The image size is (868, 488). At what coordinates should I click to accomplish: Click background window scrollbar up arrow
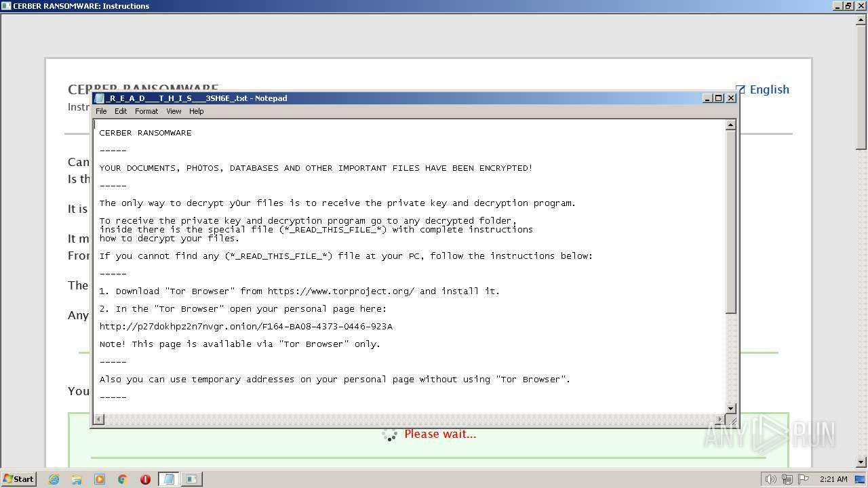861,20
